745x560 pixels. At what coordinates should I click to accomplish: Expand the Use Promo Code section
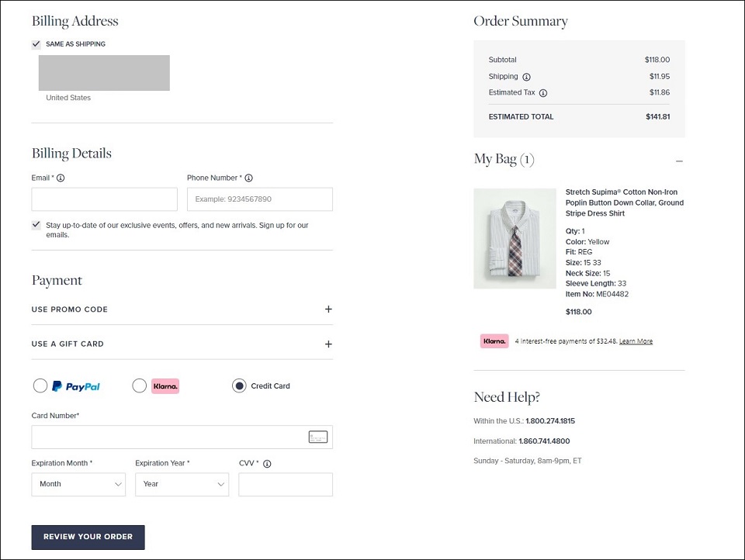328,309
